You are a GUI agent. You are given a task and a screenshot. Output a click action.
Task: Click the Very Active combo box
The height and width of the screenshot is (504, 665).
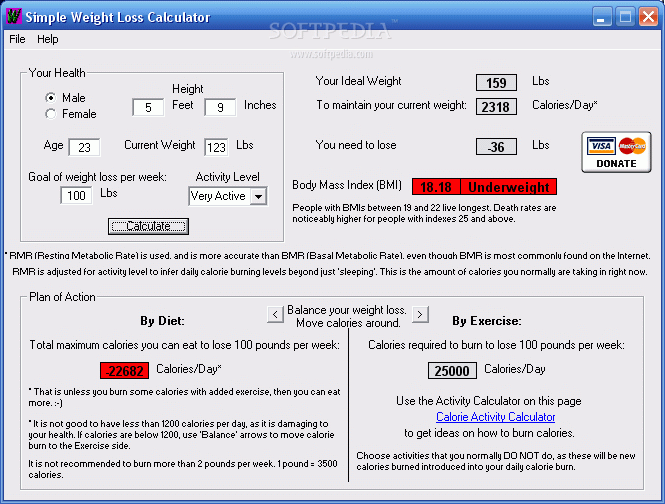point(228,196)
